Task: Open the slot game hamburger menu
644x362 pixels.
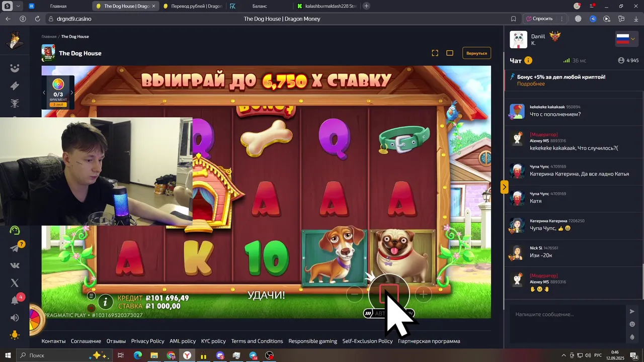Action: [x=91, y=296]
